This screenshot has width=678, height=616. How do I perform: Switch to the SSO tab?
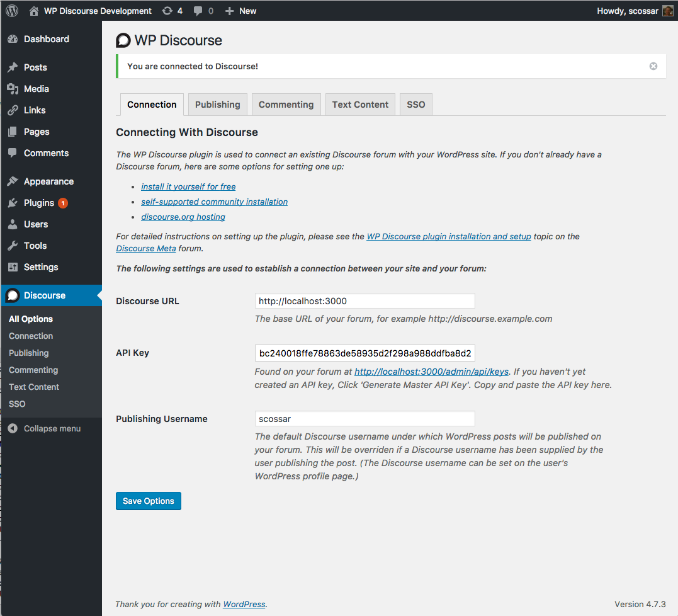point(415,105)
